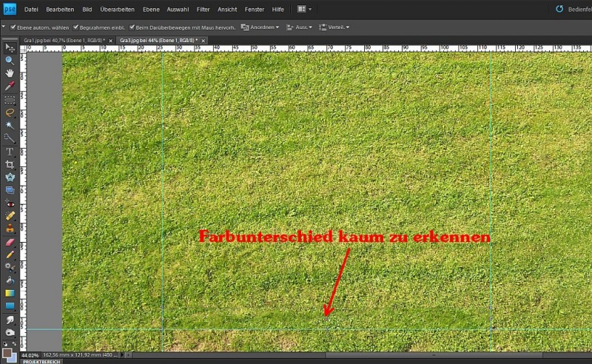Select the Eyedropper tool
This screenshot has width=592, height=364.
(x=10, y=86)
